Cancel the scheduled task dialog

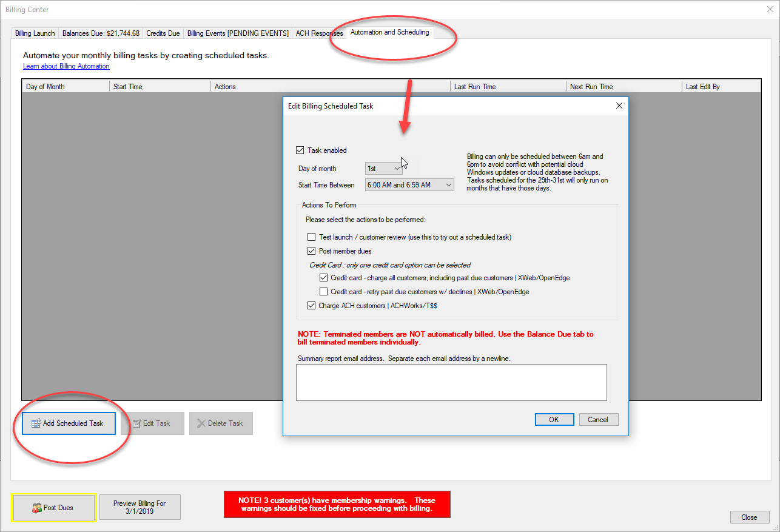coord(598,420)
